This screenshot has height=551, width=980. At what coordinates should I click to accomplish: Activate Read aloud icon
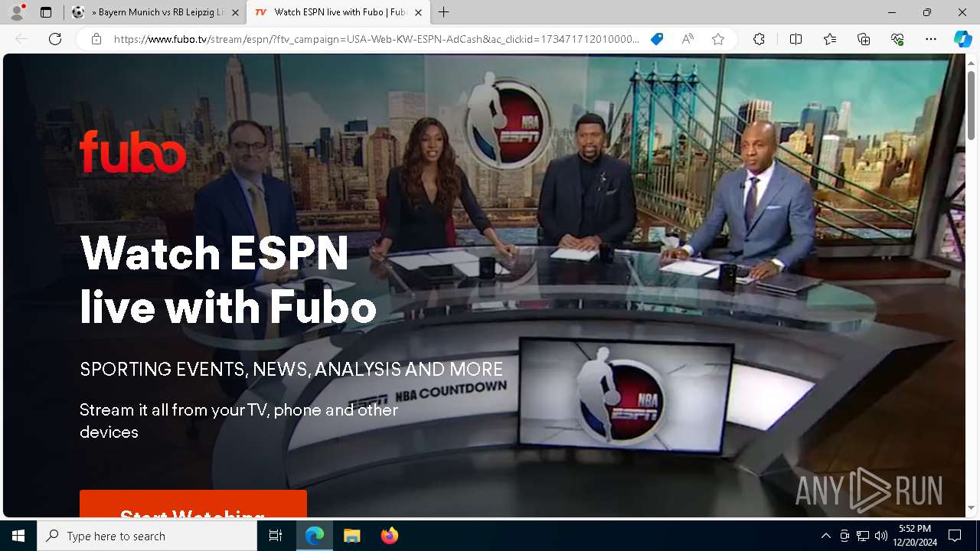click(x=688, y=39)
